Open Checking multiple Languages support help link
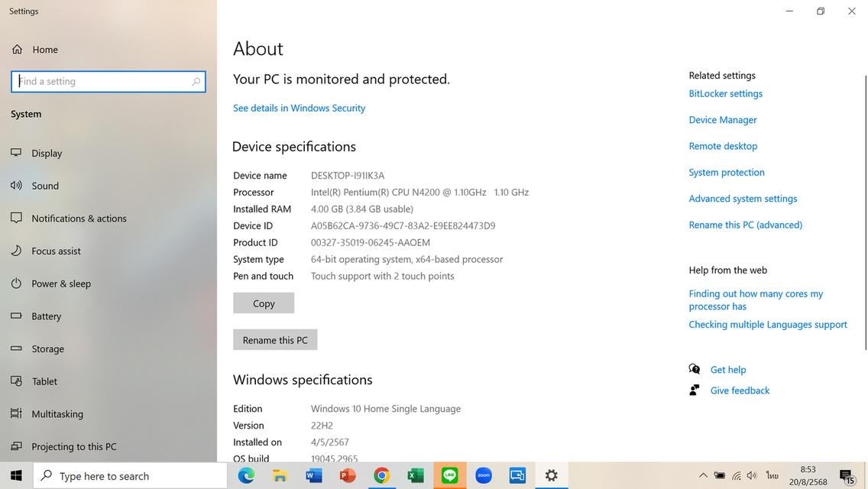868x489 pixels. (x=768, y=325)
